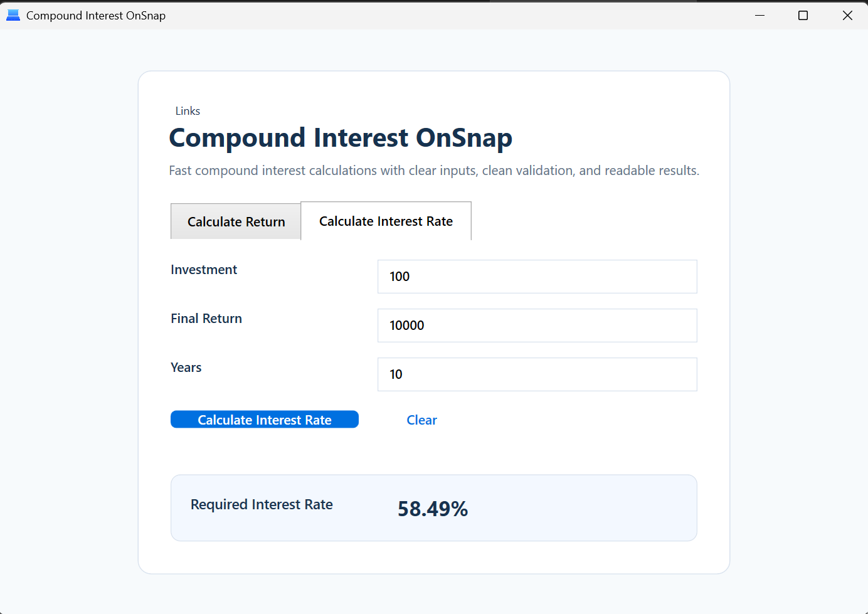This screenshot has width=868, height=614.
Task: Select the Calculate Interest Rate tab
Action: pos(386,221)
